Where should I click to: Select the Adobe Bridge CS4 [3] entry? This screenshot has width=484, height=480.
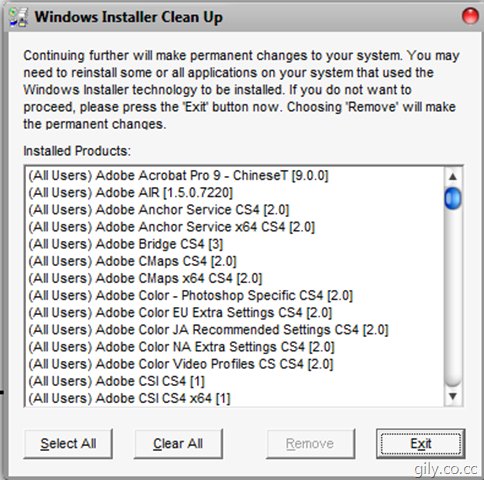tap(125, 244)
